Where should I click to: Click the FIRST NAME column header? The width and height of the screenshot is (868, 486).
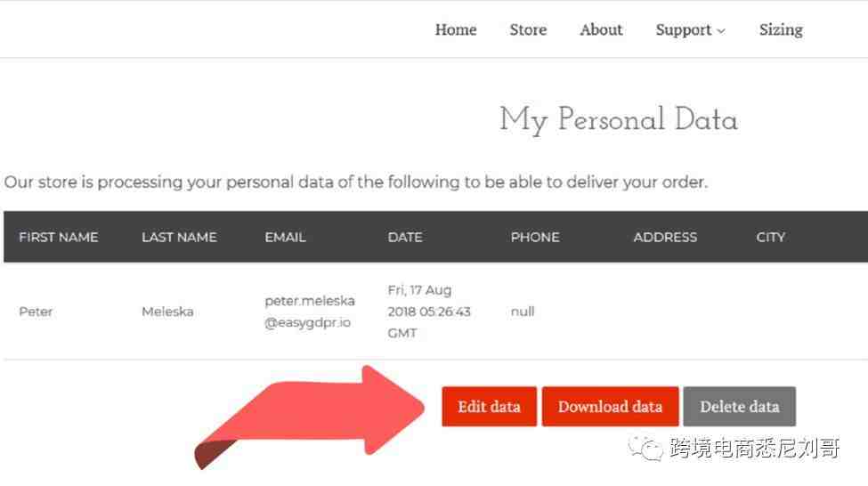pyautogui.click(x=59, y=237)
